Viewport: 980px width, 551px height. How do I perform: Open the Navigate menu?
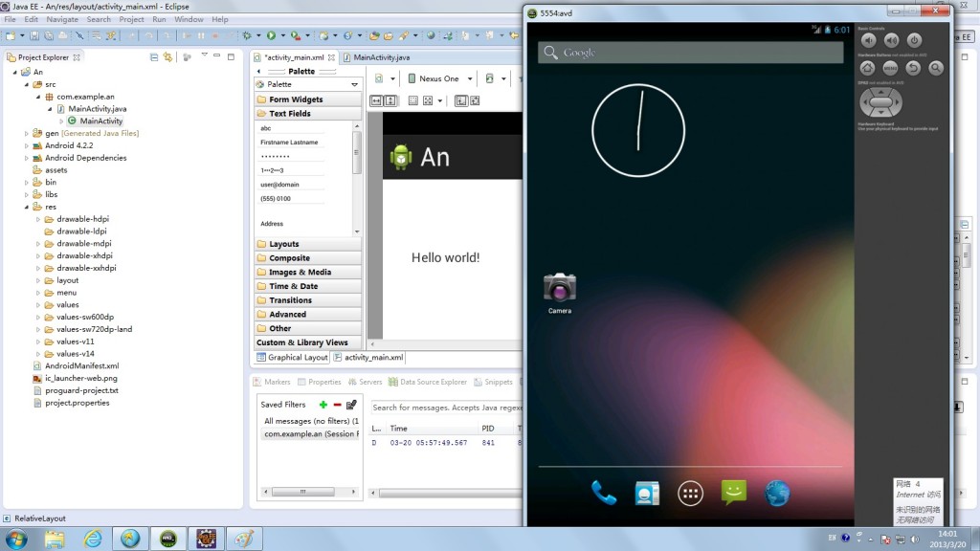pyautogui.click(x=62, y=19)
